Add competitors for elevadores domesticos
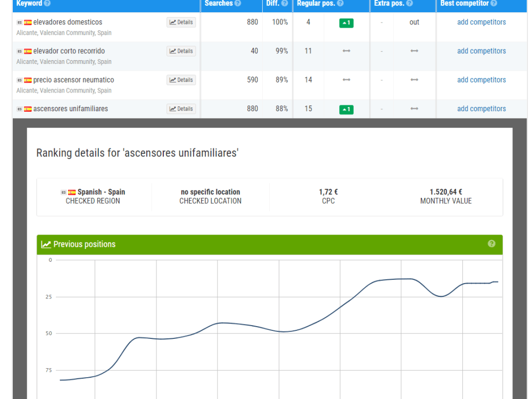 [481, 22]
